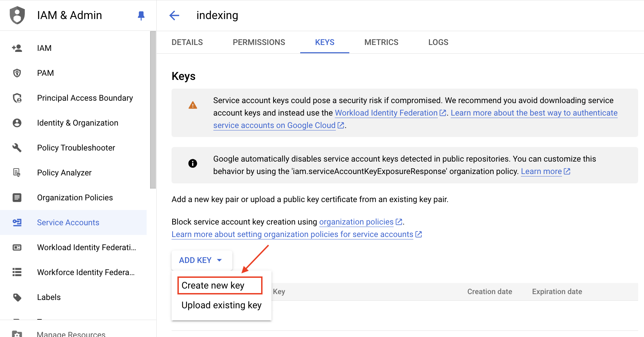
Task: Follow the organization policies link
Action: point(356,222)
